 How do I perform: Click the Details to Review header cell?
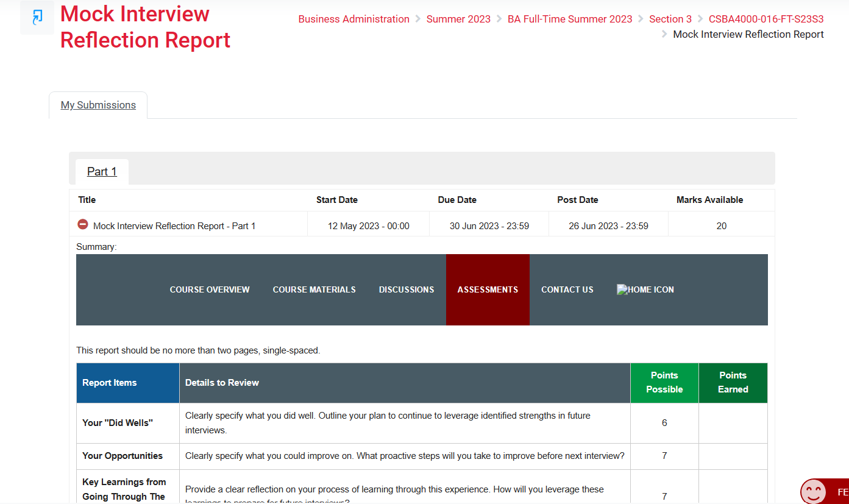(405, 383)
